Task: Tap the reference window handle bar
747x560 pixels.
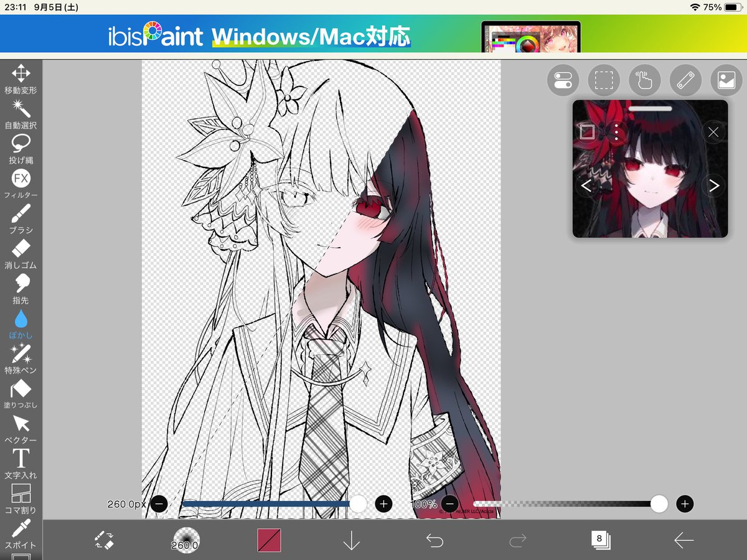Action: coord(650,108)
